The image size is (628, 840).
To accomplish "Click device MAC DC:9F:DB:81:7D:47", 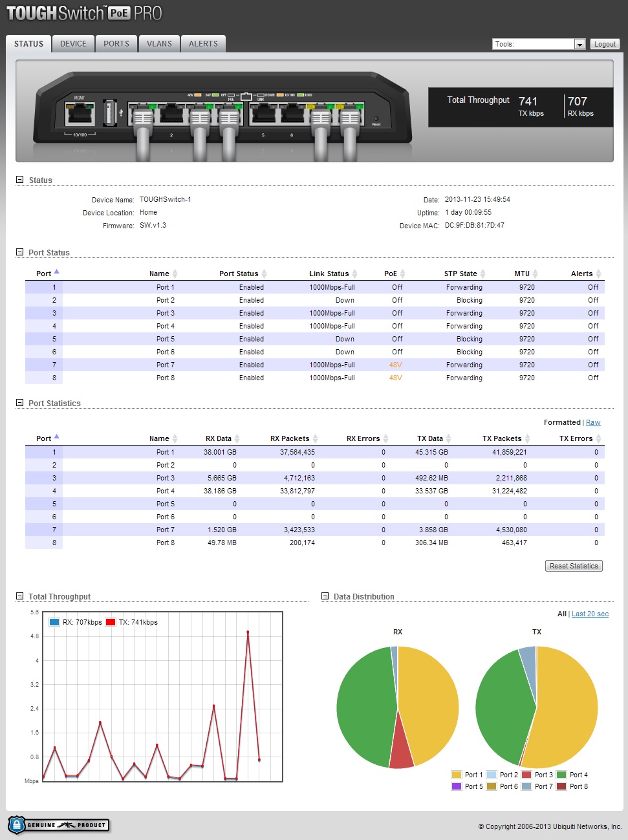I will point(475,225).
